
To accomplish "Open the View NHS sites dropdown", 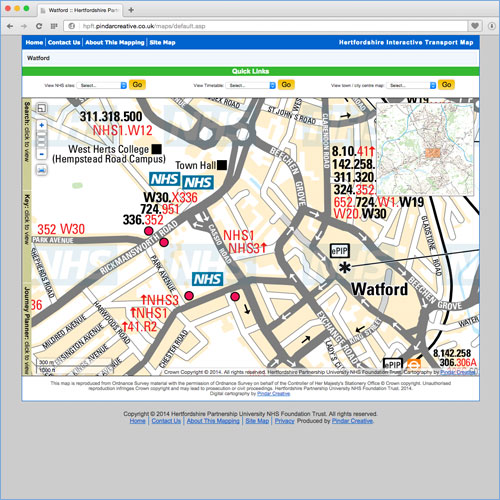I will coord(102,85).
